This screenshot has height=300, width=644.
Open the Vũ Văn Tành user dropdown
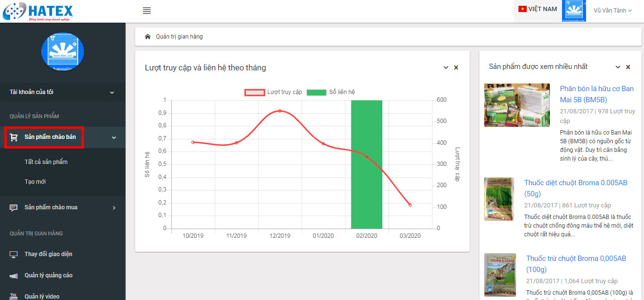pos(613,11)
